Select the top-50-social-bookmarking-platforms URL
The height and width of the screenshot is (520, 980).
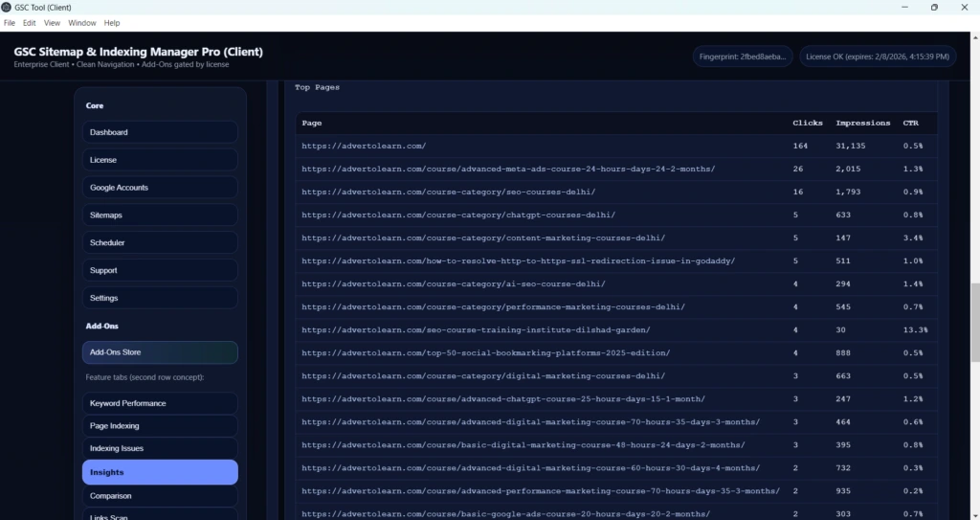click(485, 353)
